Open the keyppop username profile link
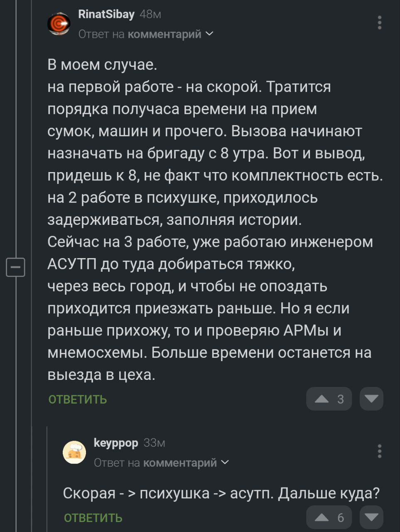 point(116,443)
